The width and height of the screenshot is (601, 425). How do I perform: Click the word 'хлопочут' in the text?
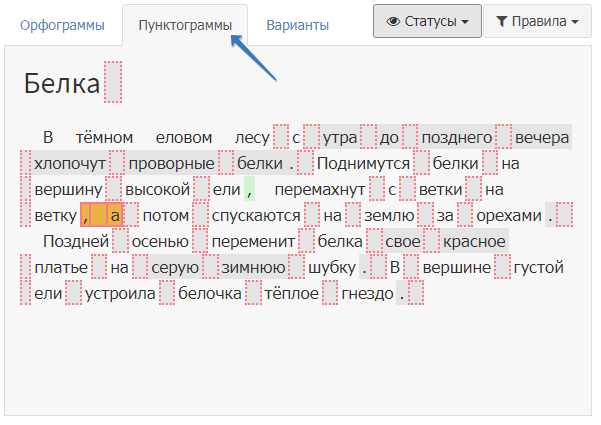coord(70,163)
